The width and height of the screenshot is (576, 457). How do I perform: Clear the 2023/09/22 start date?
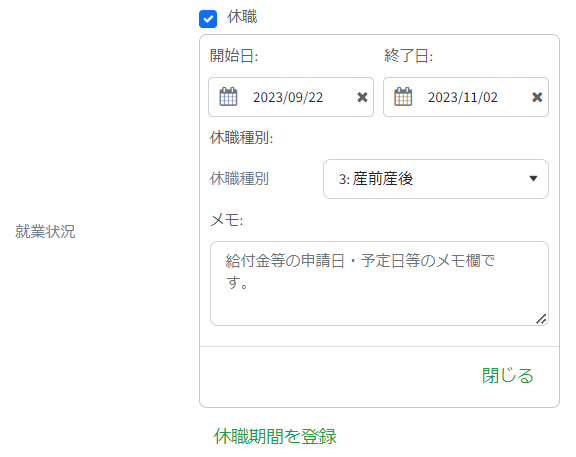362,97
